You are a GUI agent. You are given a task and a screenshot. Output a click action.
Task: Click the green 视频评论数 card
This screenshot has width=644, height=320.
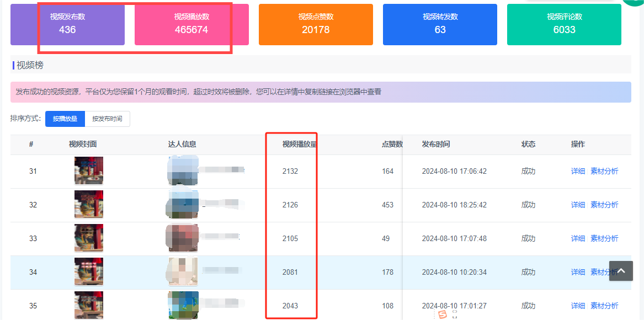[x=564, y=24]
